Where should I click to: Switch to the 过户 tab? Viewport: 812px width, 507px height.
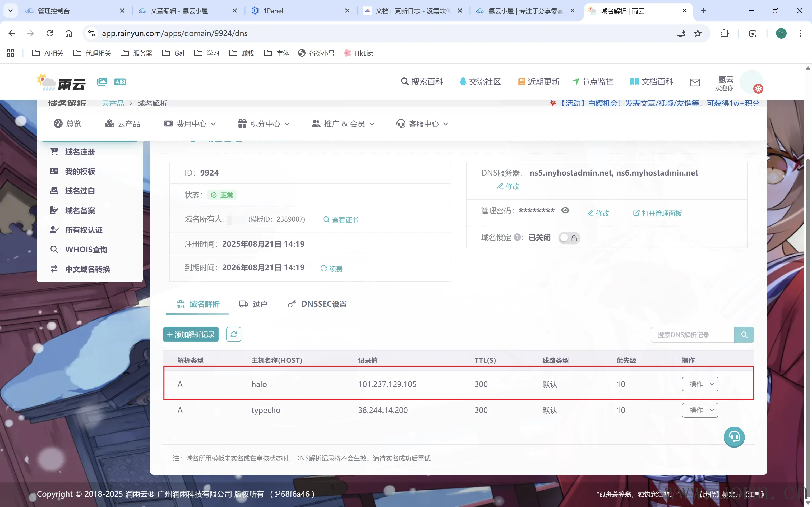click(253, 304)
